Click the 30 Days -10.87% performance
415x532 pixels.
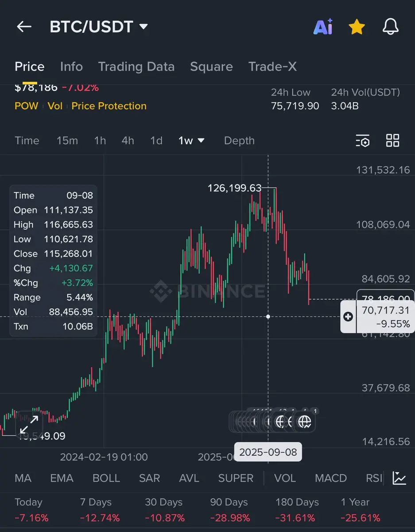(x=165, y=510)
